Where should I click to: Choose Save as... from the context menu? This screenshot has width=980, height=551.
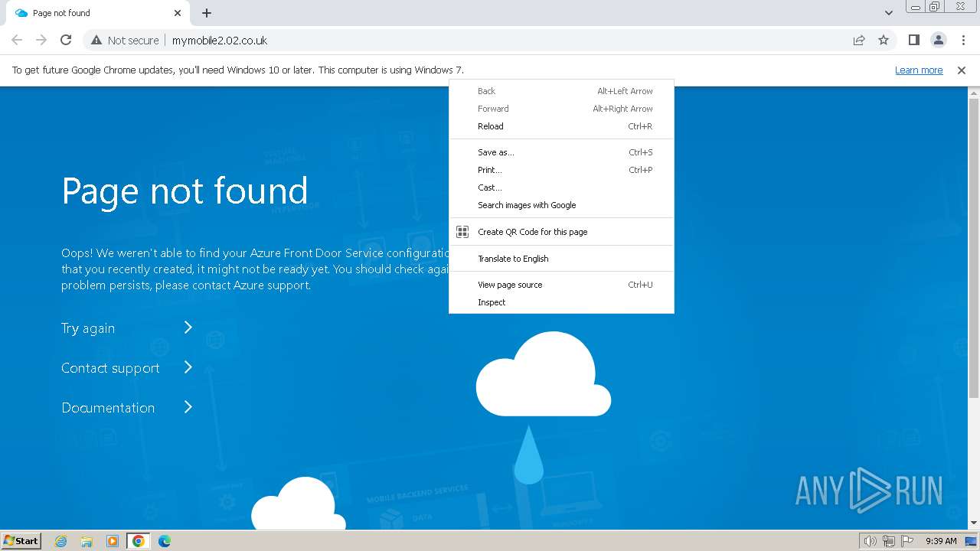coord(561,152)
